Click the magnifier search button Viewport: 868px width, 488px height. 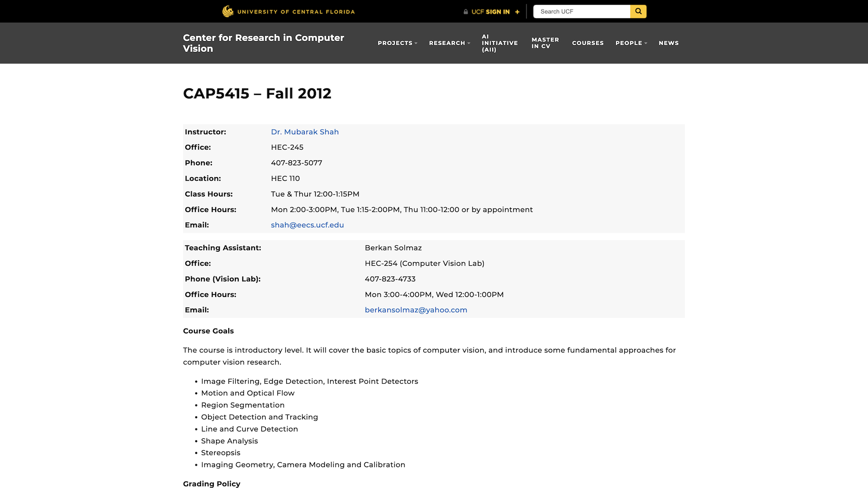coord(638,11)
